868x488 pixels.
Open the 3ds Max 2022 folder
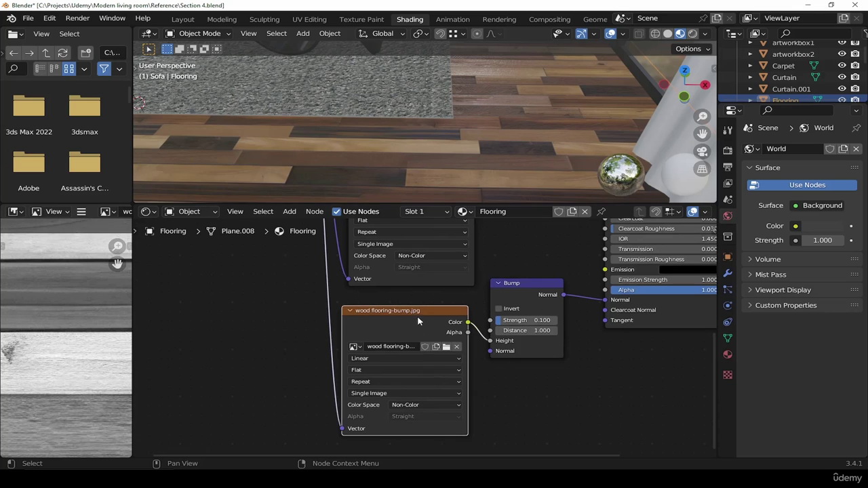[x=28, y=115]
